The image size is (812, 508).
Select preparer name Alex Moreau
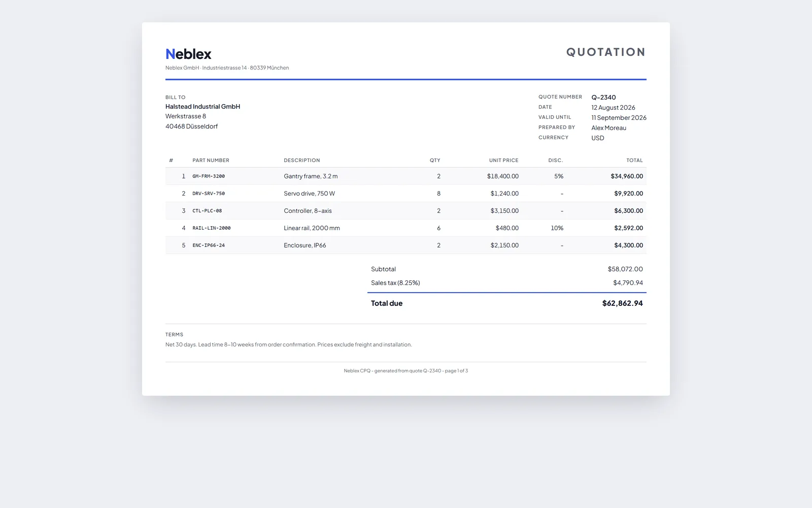(x=608, y=128)
